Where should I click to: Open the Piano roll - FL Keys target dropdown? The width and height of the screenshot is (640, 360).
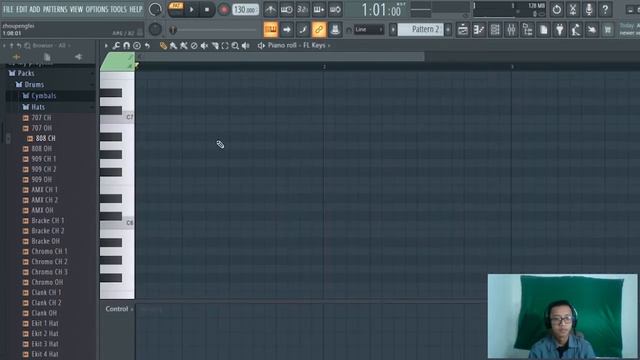299,45
